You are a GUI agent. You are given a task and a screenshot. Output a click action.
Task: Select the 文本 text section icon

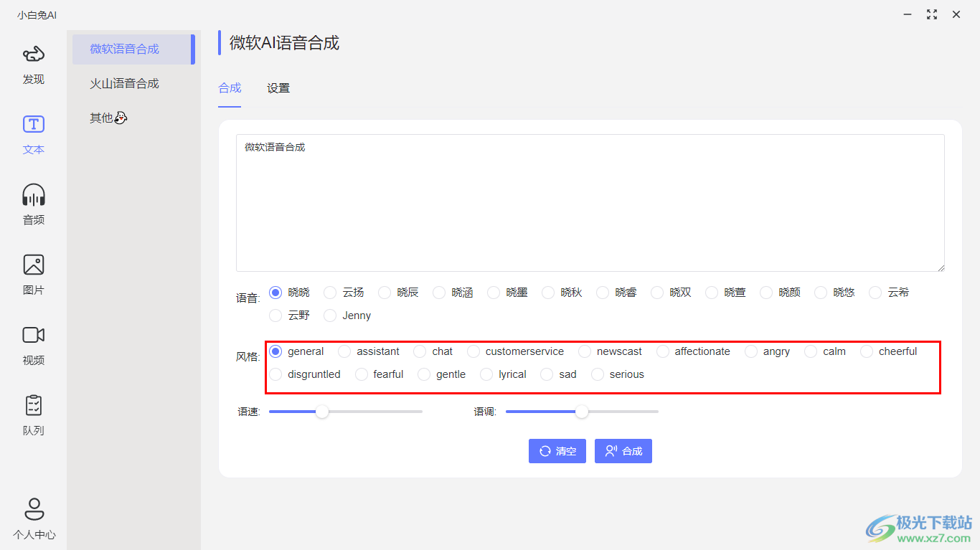[x=34, y=124]
